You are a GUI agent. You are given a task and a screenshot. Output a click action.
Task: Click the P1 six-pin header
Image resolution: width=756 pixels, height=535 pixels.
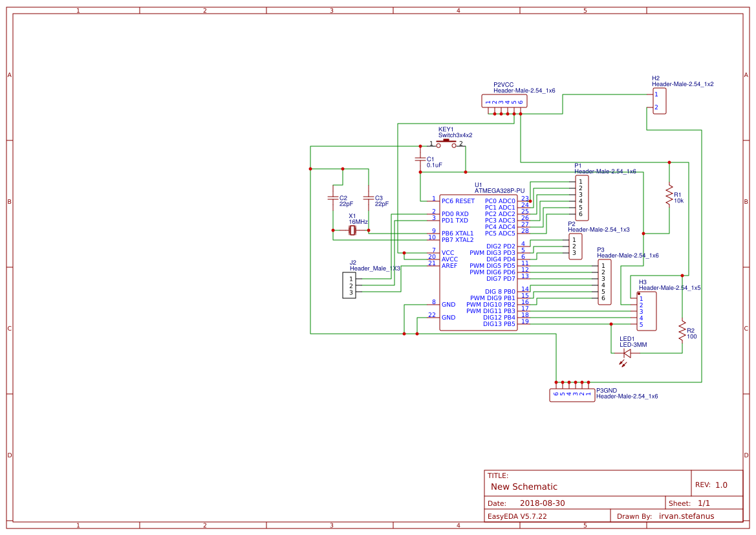581,197
